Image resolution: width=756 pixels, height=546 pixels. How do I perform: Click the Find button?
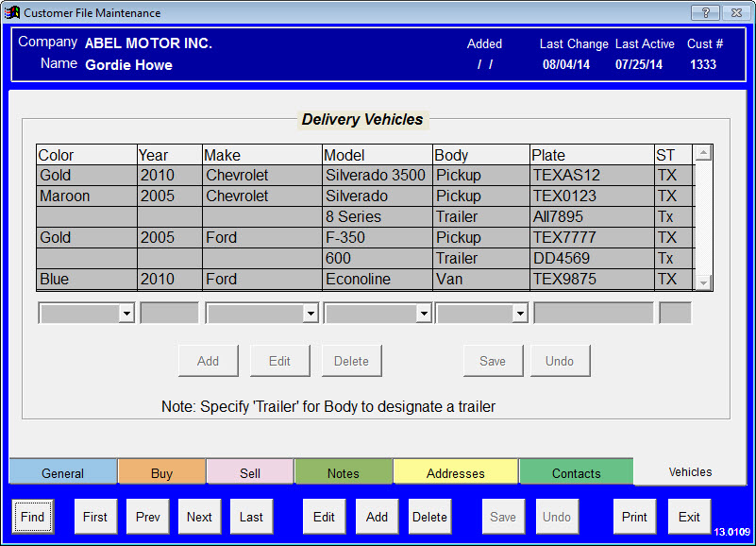click(33, 517)
